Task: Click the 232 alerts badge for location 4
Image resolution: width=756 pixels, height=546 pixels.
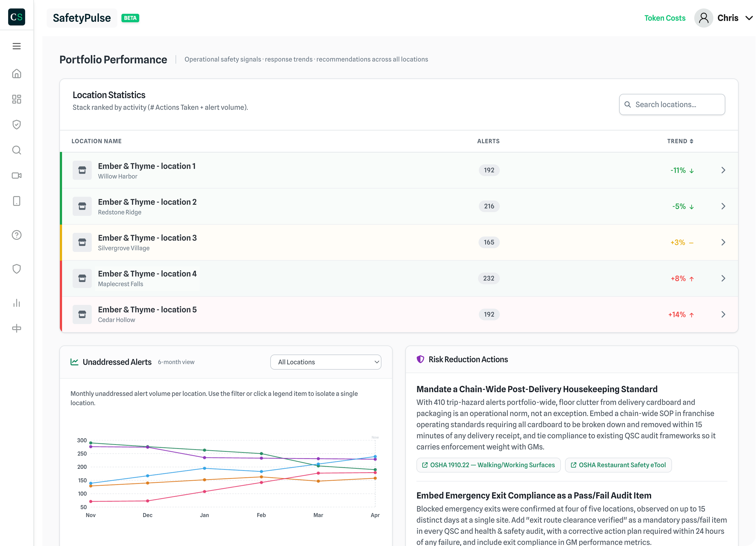Action: [489, 278]
